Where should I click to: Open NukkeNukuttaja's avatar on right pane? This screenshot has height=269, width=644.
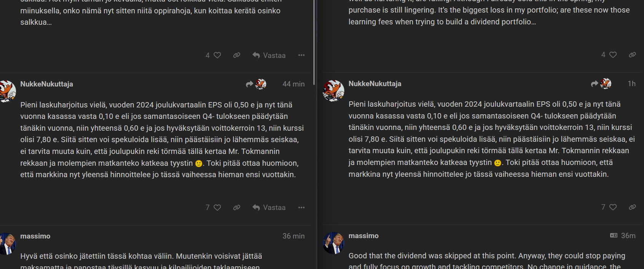click(334, 91)
